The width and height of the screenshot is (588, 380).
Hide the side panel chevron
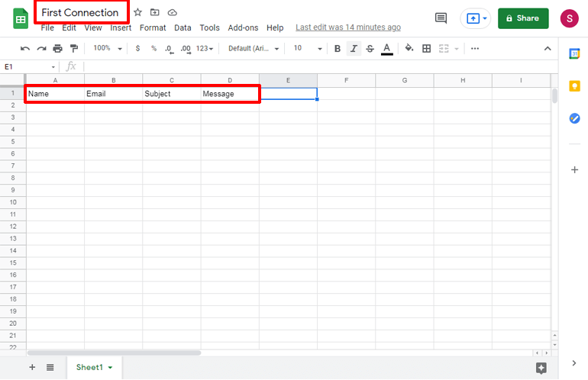pyautogui.click(x=574, y=362)
